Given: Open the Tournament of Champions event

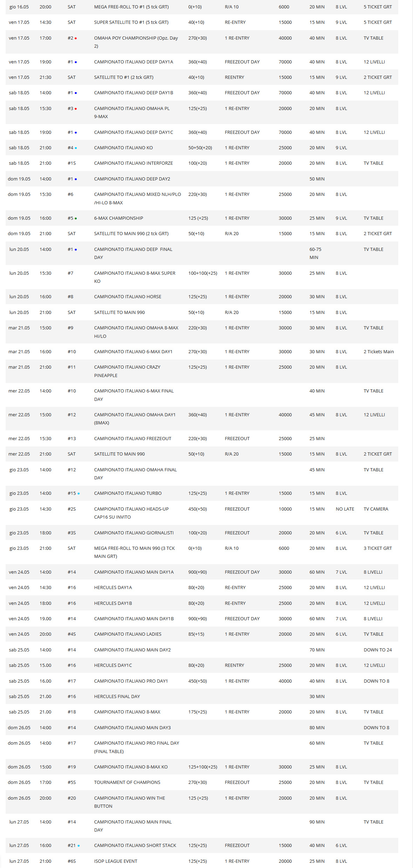Looking at the screenshot, I should [x=127, y=782].
